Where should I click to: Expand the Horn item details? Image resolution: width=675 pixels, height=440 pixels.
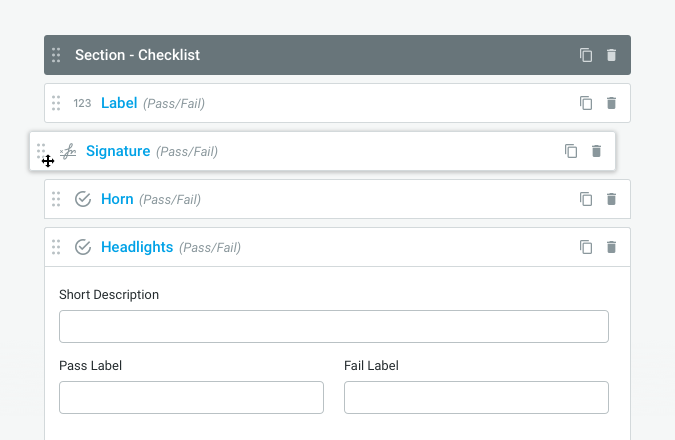coord(117,199)
